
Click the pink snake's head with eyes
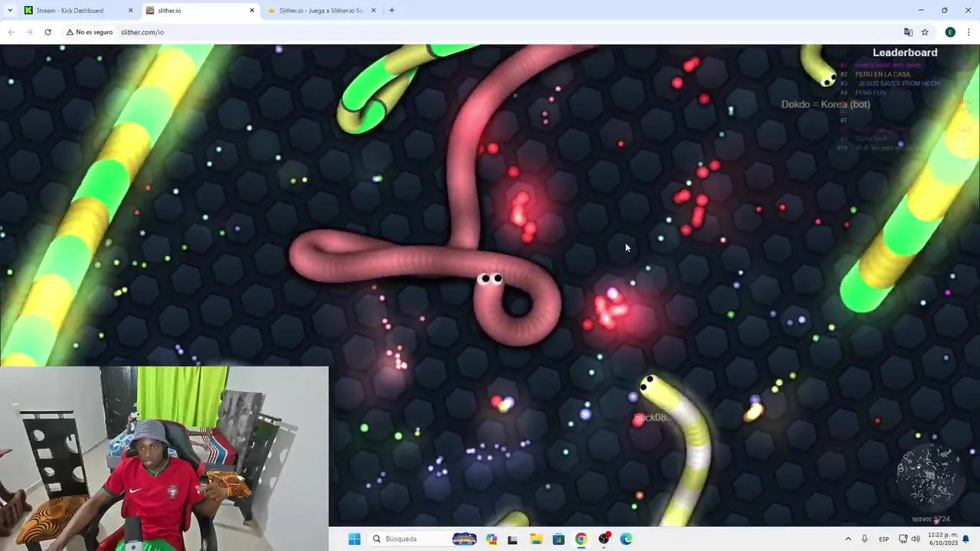point(490,279)
